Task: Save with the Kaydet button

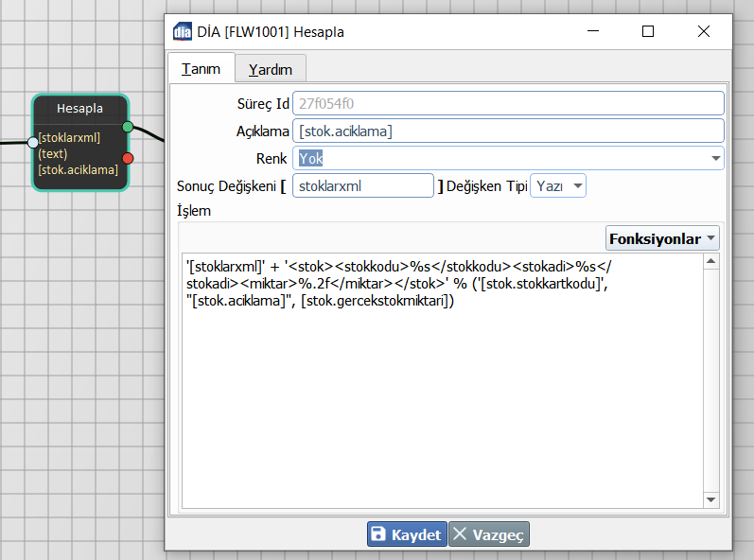Action: [407, 534]
